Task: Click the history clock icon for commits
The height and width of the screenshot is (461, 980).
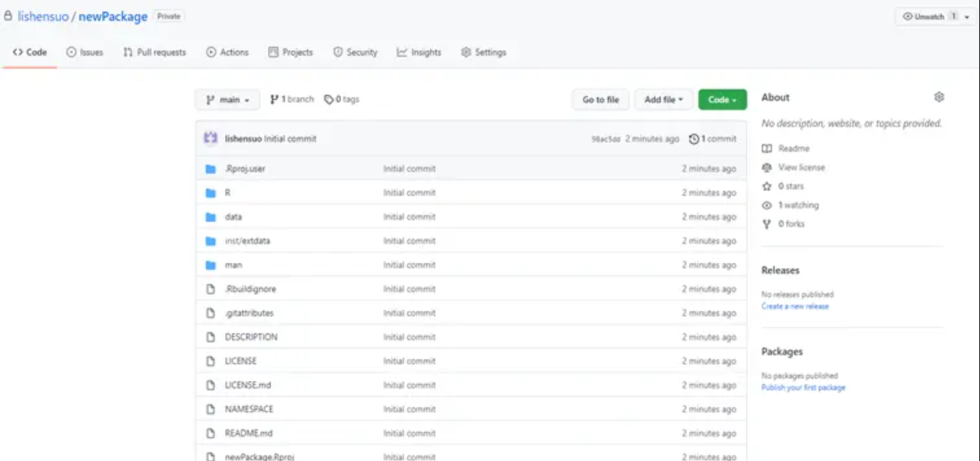Action: 694,139
